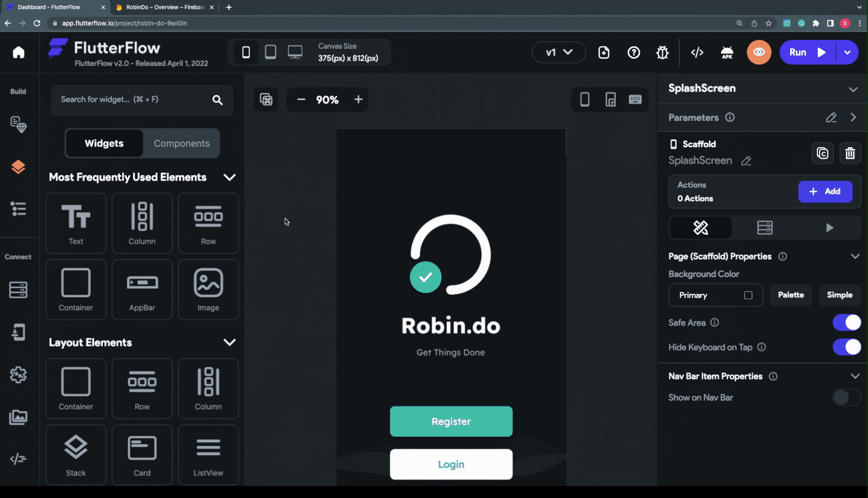This screenshot has height=498, width=868.
Task: Delete the SplashScreen scaffold
Action: click(851, 153)
